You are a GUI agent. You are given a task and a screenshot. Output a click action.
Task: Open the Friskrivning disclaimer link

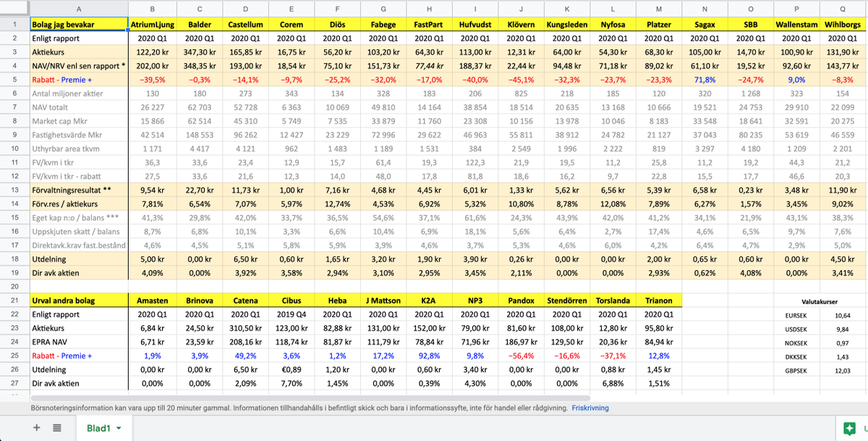590,408
